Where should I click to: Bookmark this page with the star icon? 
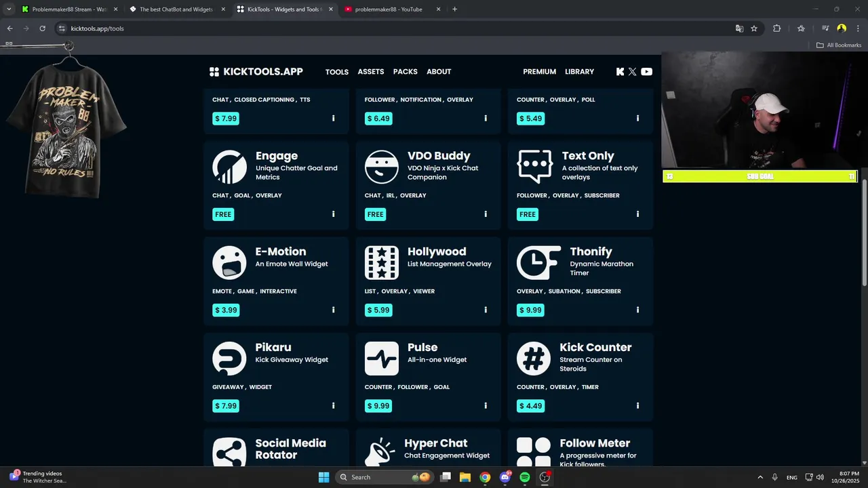pyautogui.click(x=754, y=28)
